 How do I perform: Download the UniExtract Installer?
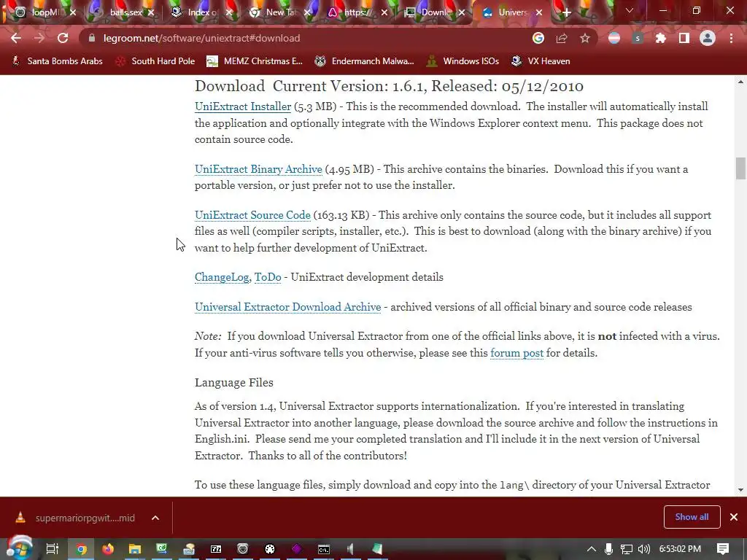pos(242,106)
